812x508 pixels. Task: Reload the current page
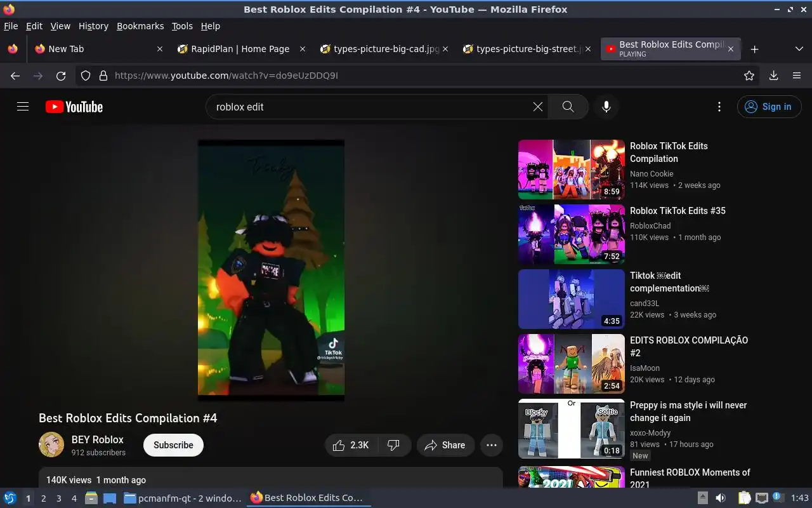coord(61,76)
